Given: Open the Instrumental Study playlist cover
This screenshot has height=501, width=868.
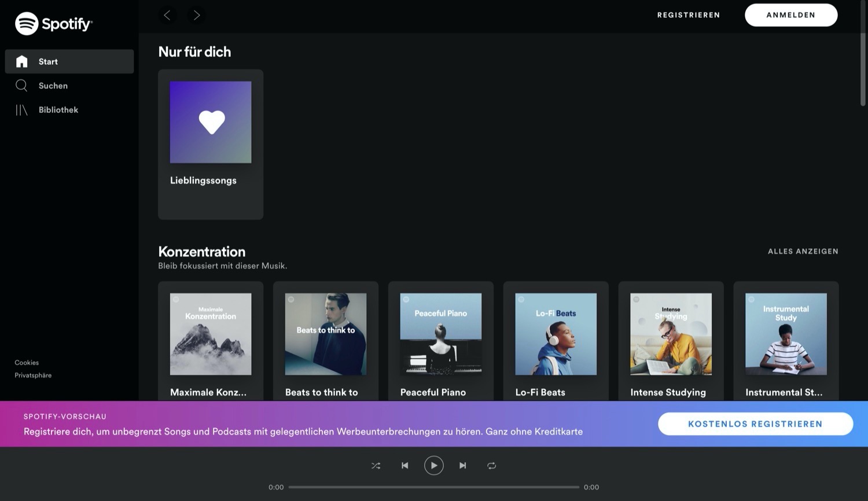Looking at the screenshot, I should pos(786,334).
